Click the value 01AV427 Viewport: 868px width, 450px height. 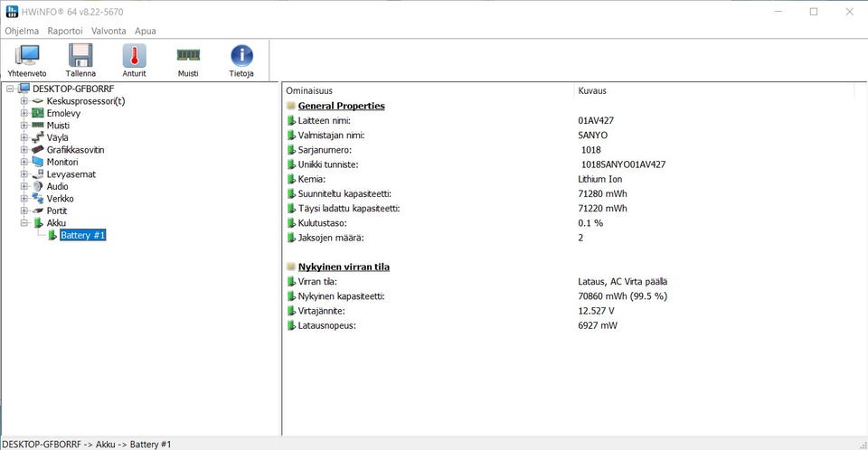(x=596, y=120)
